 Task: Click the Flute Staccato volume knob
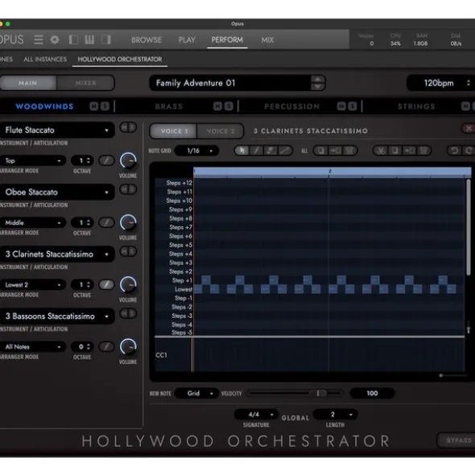coord(128,161)
